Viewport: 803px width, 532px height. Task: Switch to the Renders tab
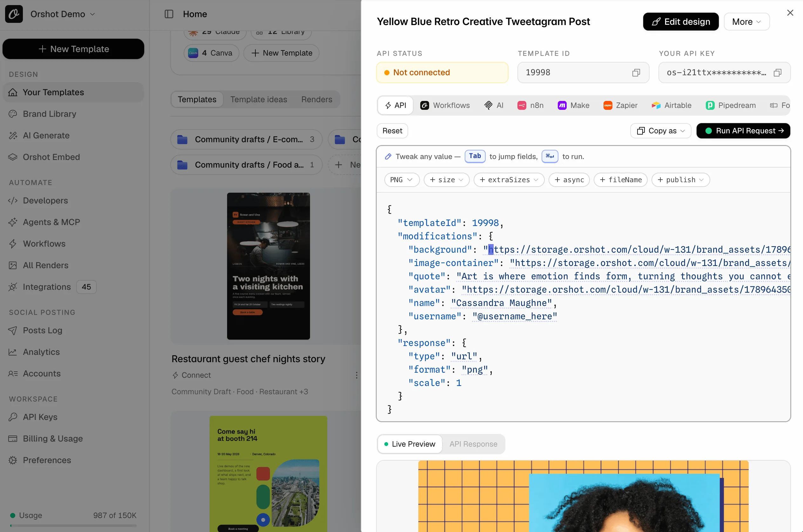click(x=317, y=99)
